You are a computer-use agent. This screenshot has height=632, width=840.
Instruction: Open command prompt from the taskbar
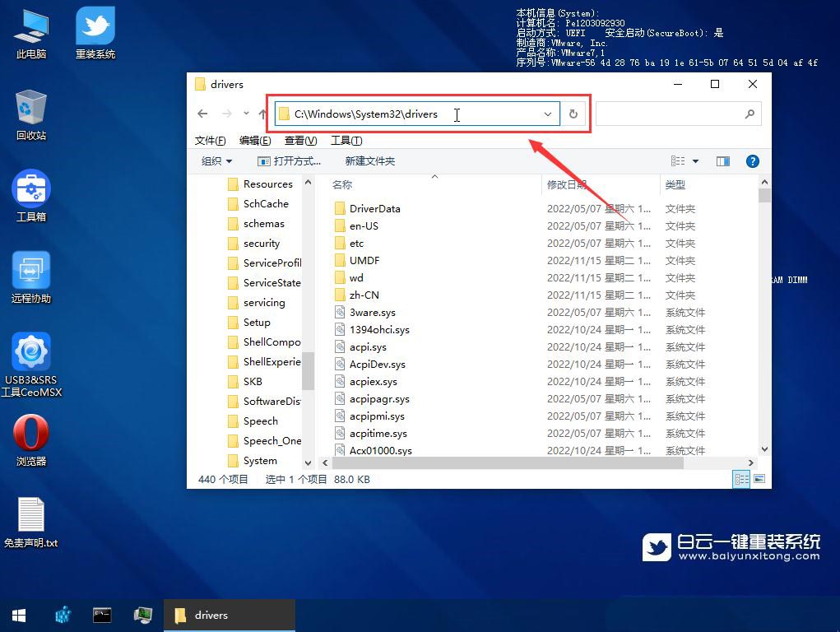(102, 615)
